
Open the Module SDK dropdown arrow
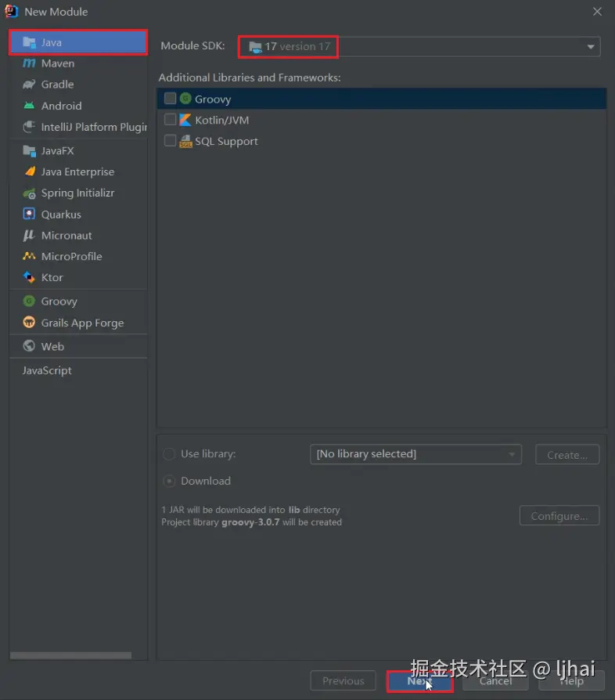[591, 47]
